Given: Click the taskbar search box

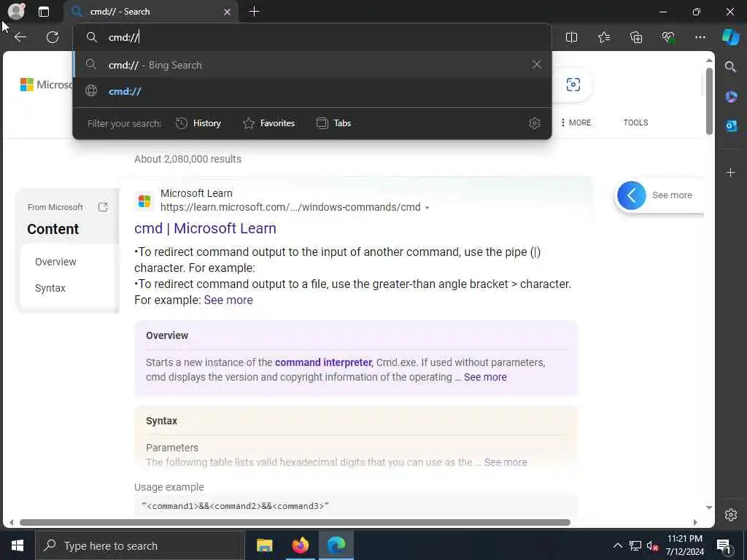Looking at the screenshot, I should click(x=140, y=545).
